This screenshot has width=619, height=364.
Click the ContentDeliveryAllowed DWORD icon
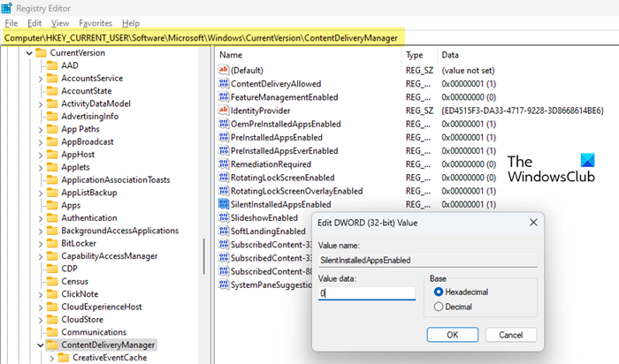224,84
